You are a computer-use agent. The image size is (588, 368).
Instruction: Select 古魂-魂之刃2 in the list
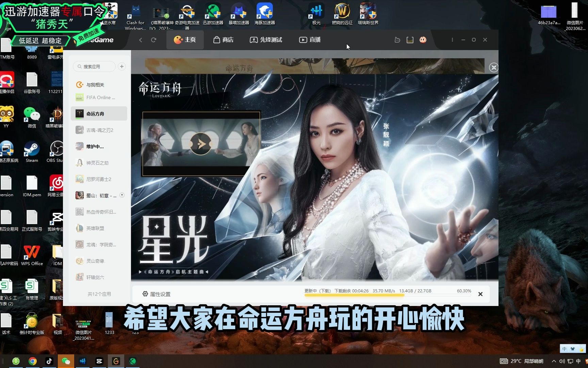tap(99, 130)
